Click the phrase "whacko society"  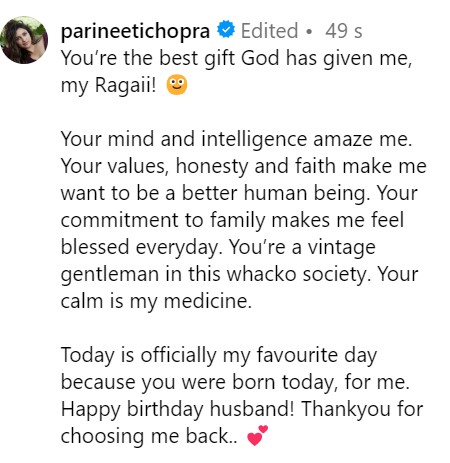pos(299,274)
